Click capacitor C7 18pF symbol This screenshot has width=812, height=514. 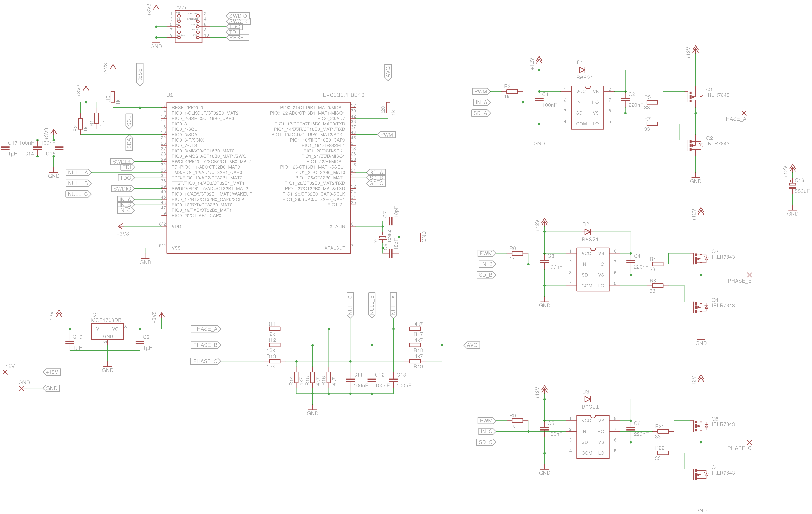click(x=391, y=221)
